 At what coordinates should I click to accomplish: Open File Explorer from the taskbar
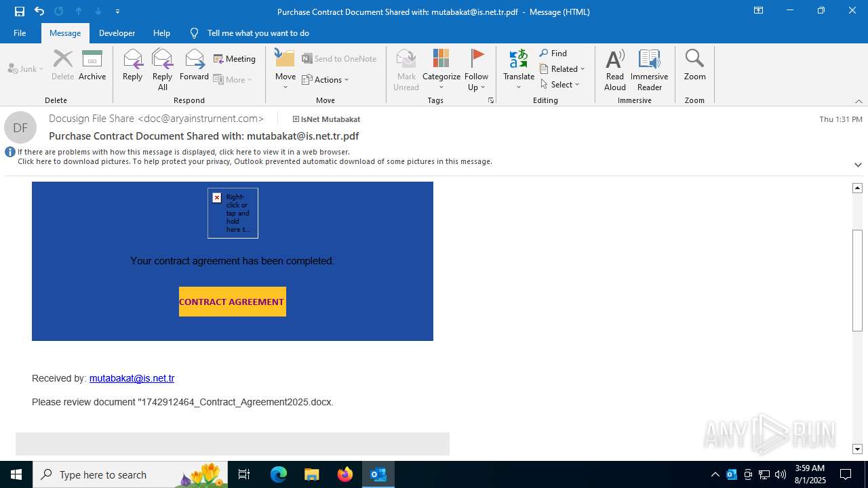(312, 474)
